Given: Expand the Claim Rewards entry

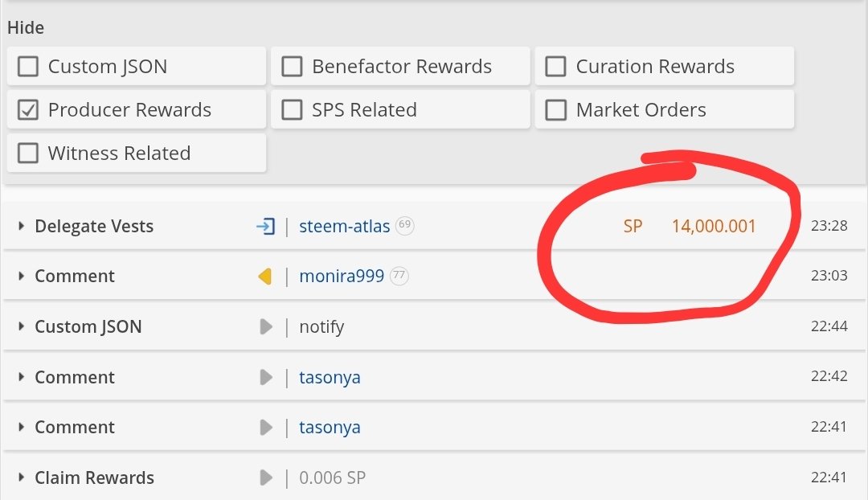Looking at the screenshot, I should (22, 478).
